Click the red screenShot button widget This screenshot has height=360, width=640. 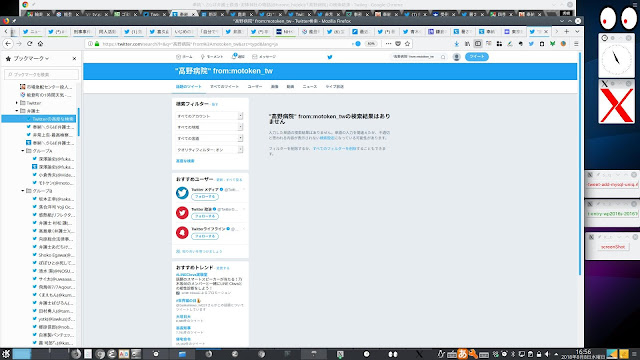tap(613, 247)
